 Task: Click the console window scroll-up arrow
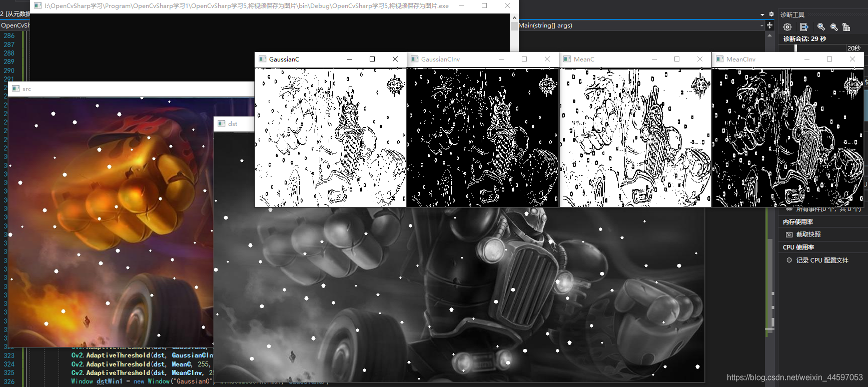(514, 17)
